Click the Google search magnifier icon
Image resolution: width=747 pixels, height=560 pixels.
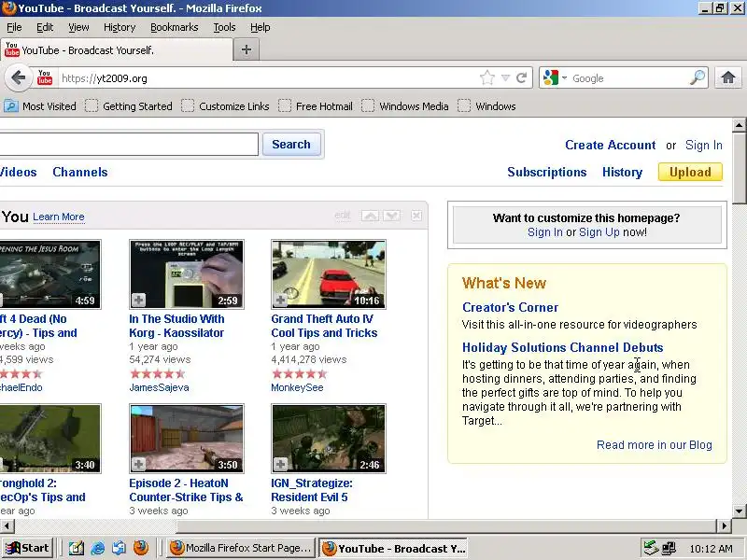coord(697,77)
